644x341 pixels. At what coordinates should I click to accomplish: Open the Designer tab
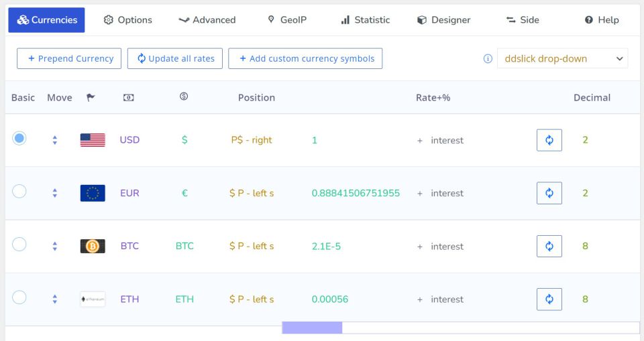coord(443,20)
